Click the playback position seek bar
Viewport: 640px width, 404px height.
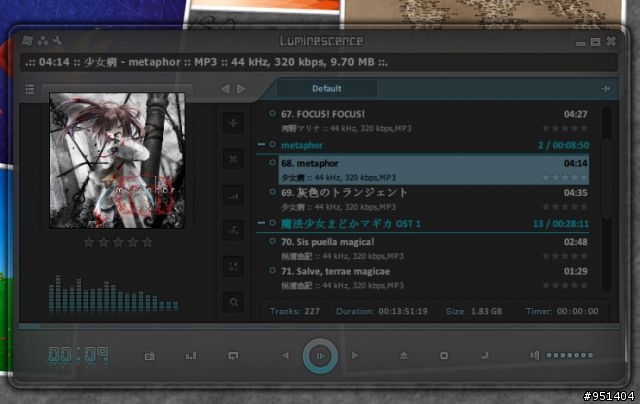[x=319, y=326]
